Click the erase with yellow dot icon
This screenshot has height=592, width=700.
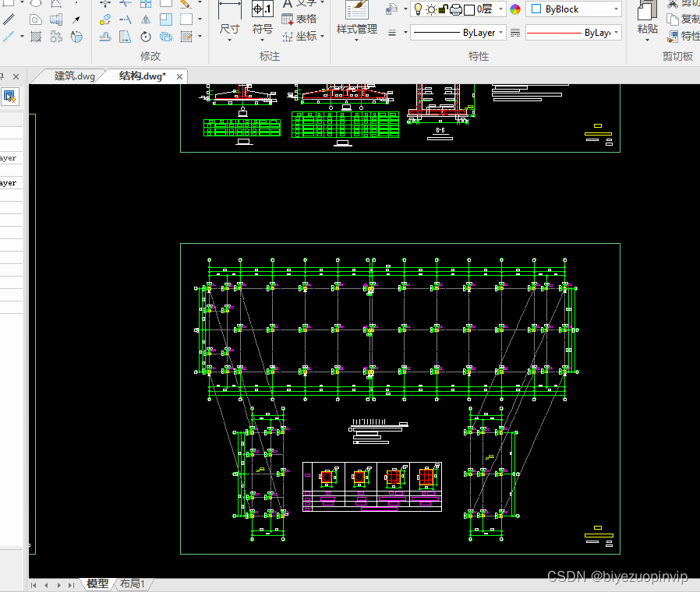tap(105, 19)
